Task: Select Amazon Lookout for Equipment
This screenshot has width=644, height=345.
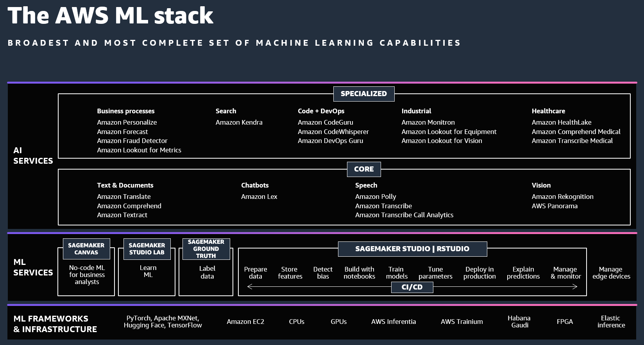Action: [x=449, y=132]
